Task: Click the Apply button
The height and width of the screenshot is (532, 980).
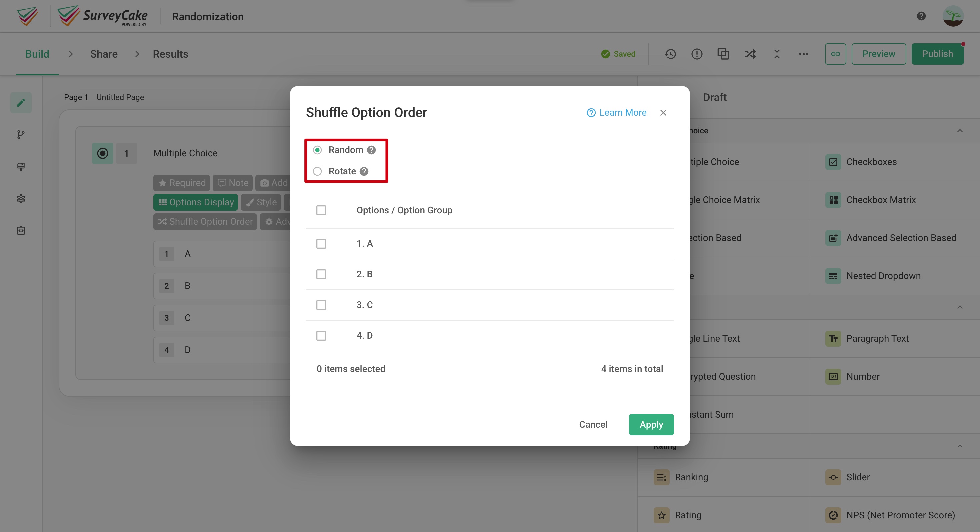Action: 651,424
